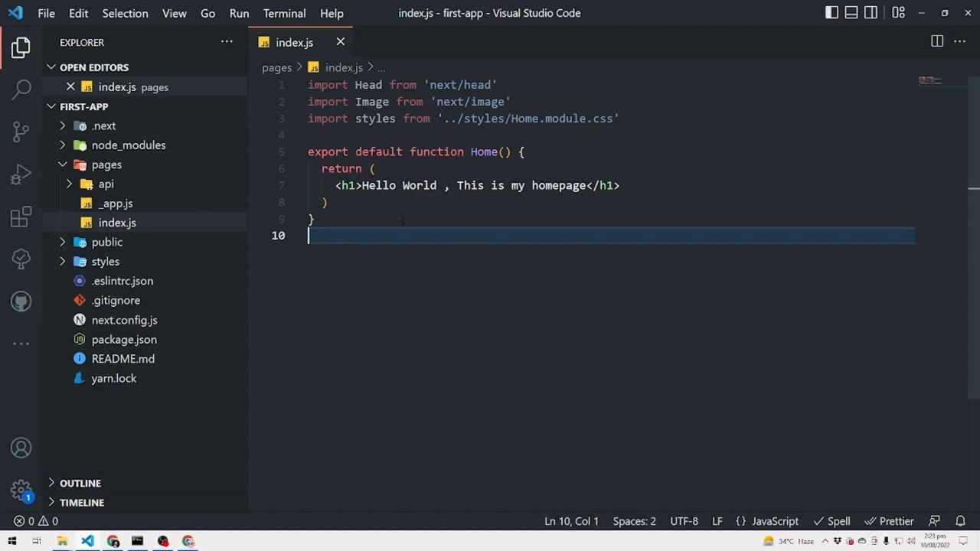Open the Terminal menu
Screen dimensions: 980x551
(x=285, y=13)
